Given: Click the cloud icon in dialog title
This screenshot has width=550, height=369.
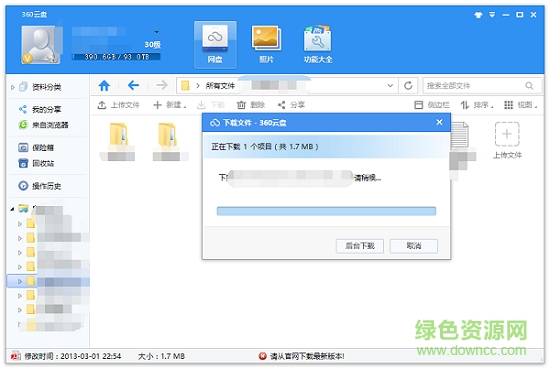Looking at the screenshot, I should tap(215, 123).
